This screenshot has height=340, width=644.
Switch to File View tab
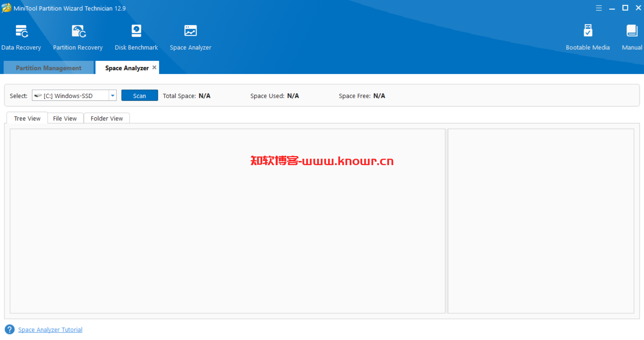coord(65,118)
